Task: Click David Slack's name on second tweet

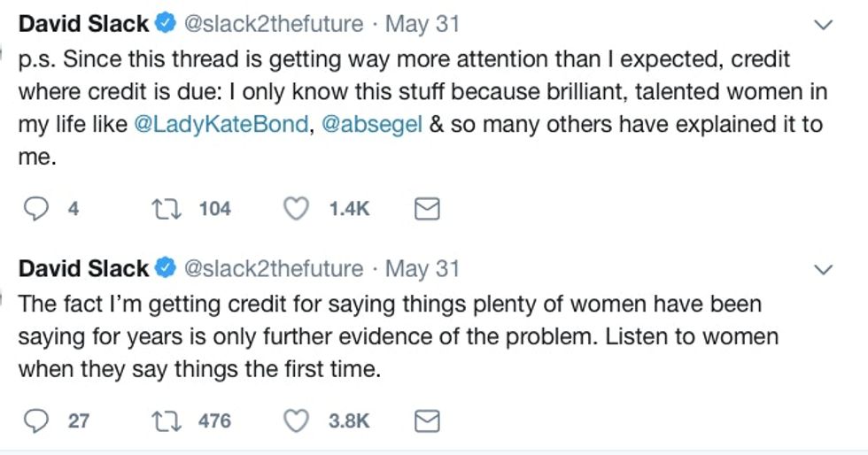Action: point(83,268)
